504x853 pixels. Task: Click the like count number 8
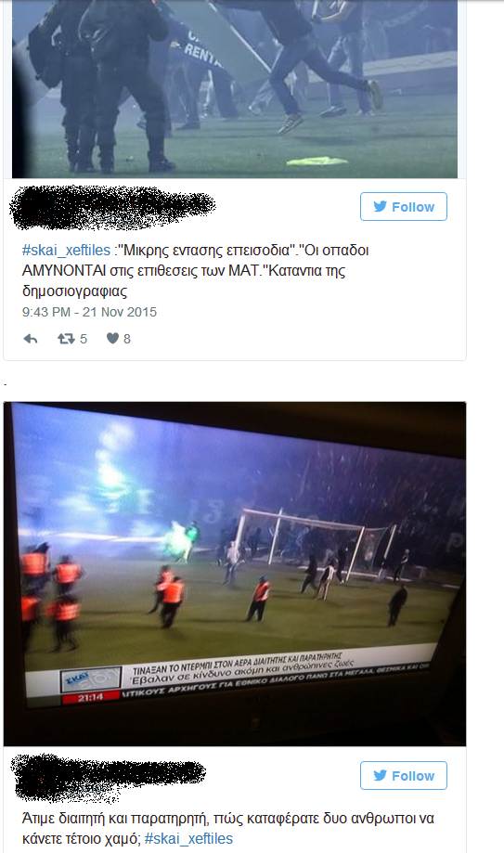[127, 339]
